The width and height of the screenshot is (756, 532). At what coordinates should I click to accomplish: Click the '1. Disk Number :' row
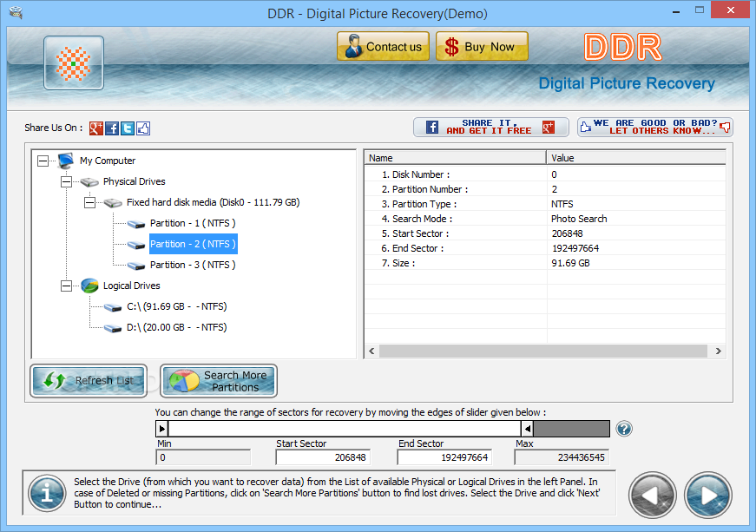545,174
